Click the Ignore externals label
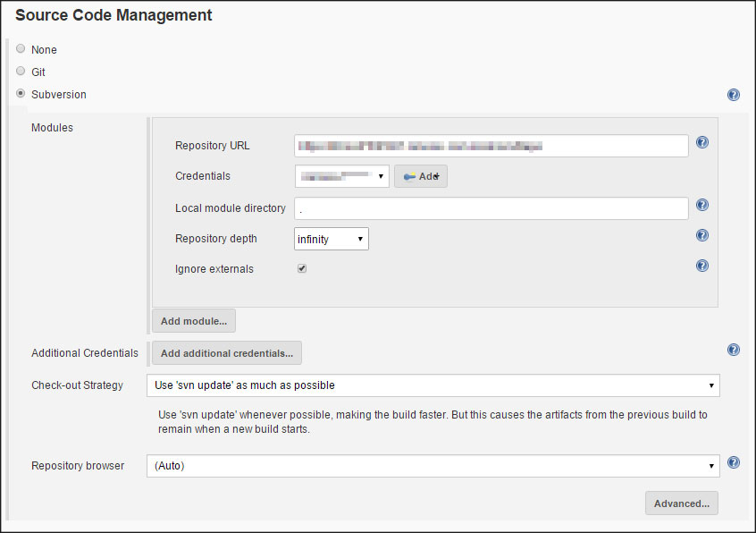The width and height of the screenshot is (756, 533). coord(214,269)
